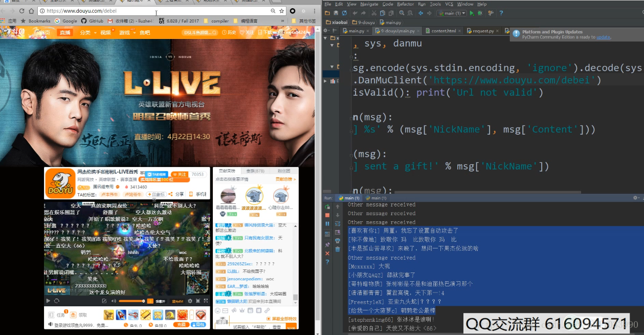Start debugging with the bug icon
Image resolution: width=644 pixels, height=335 pixels.
pos(480,13)
